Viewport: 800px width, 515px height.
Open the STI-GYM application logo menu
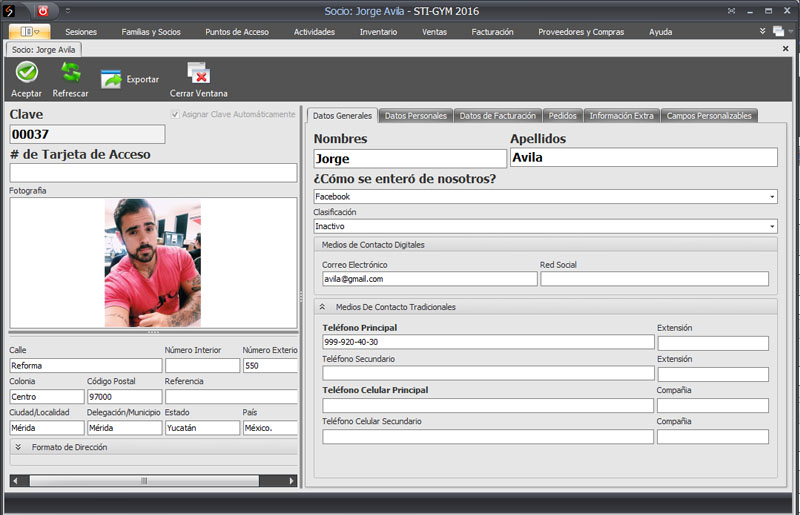coord(9,11)
